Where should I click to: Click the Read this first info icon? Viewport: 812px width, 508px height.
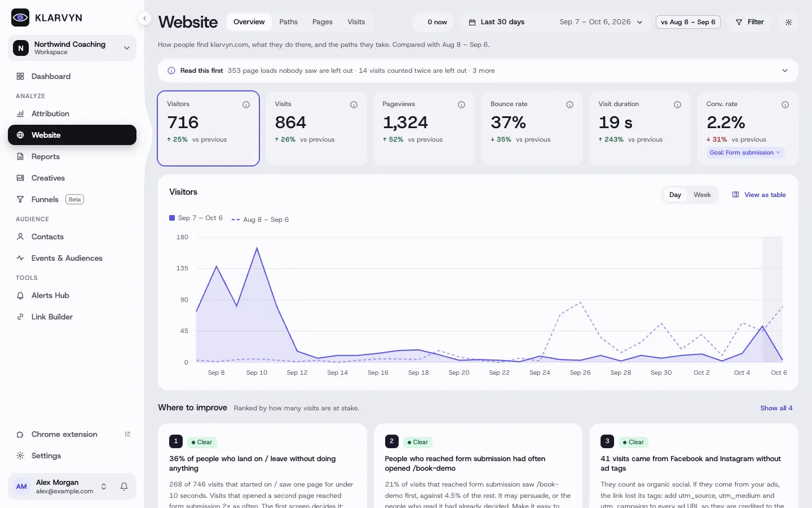point(171,71)
